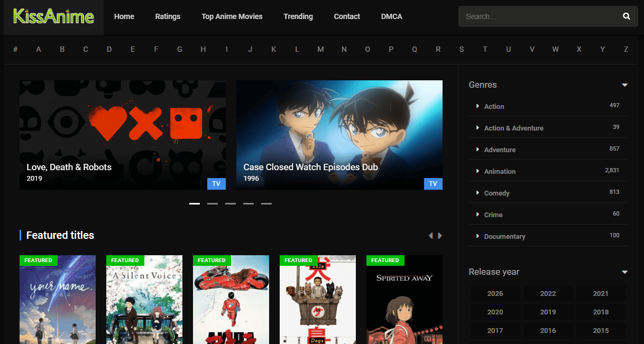
Task: Choose release year 2018
Action: [601, 312]
